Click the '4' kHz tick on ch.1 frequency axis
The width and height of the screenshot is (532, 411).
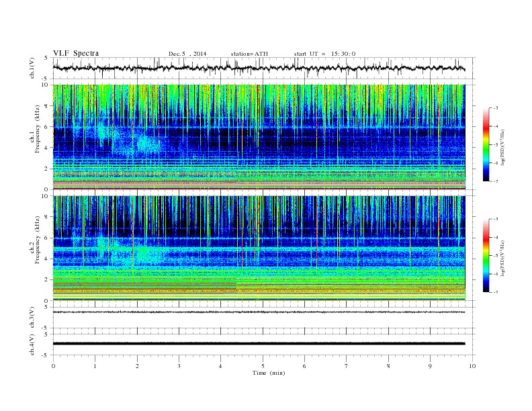(47, 148)
